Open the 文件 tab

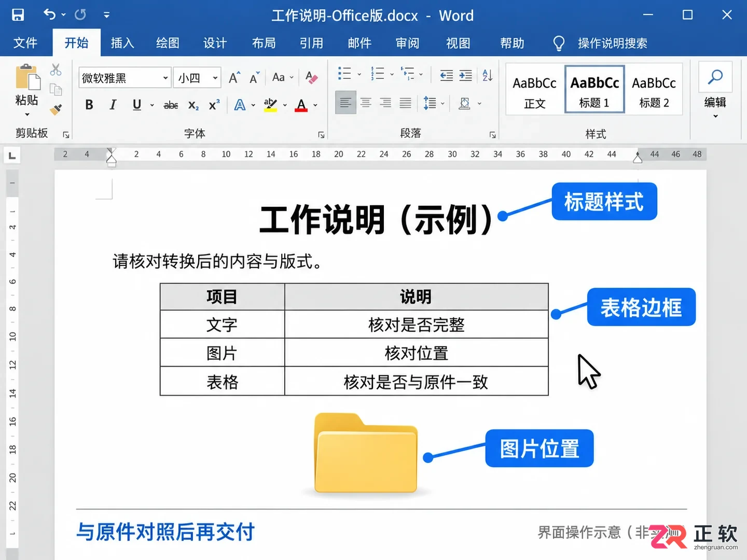[x=25, y=43]
